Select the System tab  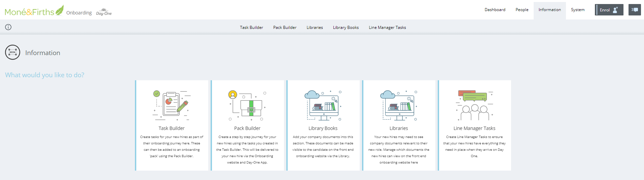pyautogui.click(x=577, y=10)
